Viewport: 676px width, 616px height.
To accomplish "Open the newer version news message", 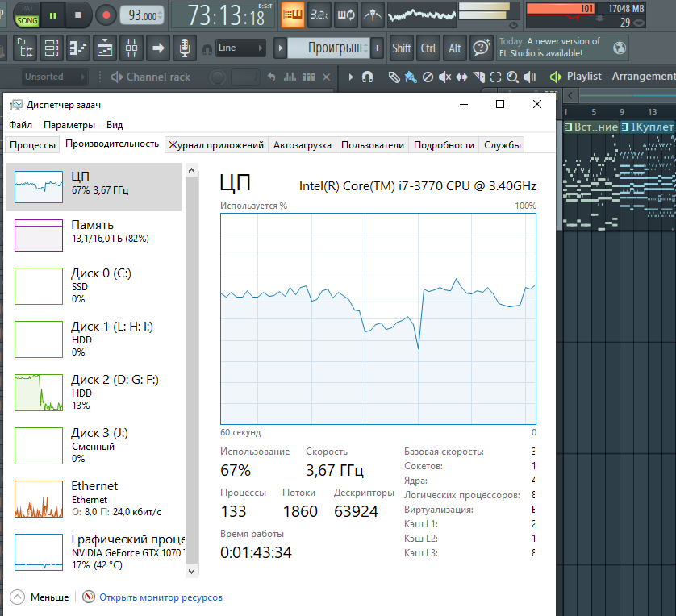I will pyautogui.click(x=549, y=48).
